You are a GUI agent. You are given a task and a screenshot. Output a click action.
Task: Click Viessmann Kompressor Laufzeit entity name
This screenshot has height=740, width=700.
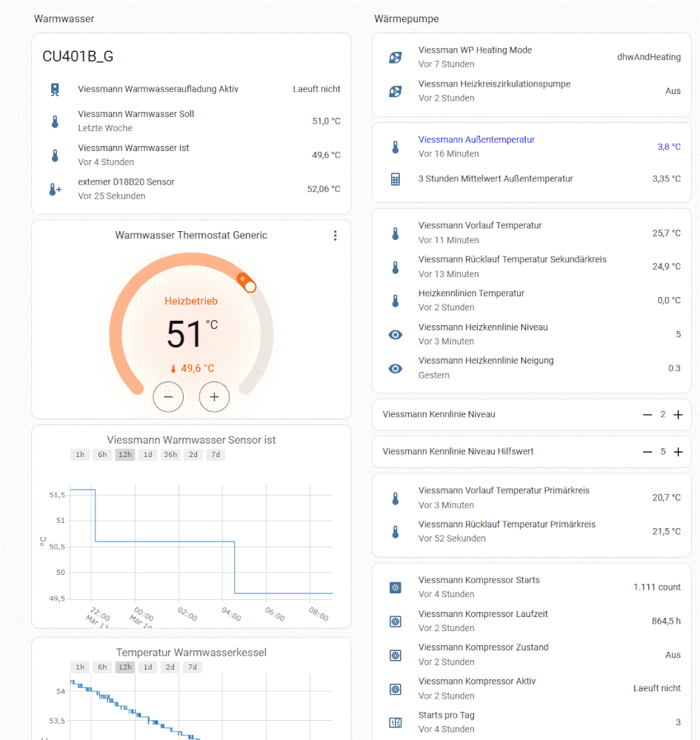[x=483, y=614]
